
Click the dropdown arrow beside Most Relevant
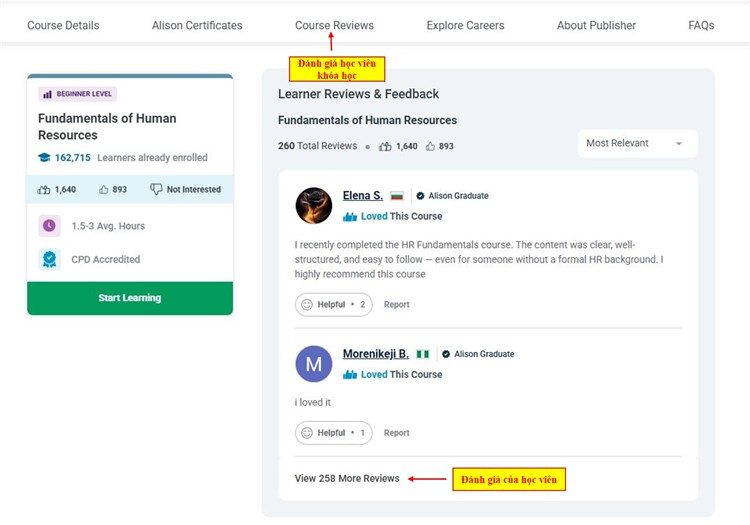(679, 144)
